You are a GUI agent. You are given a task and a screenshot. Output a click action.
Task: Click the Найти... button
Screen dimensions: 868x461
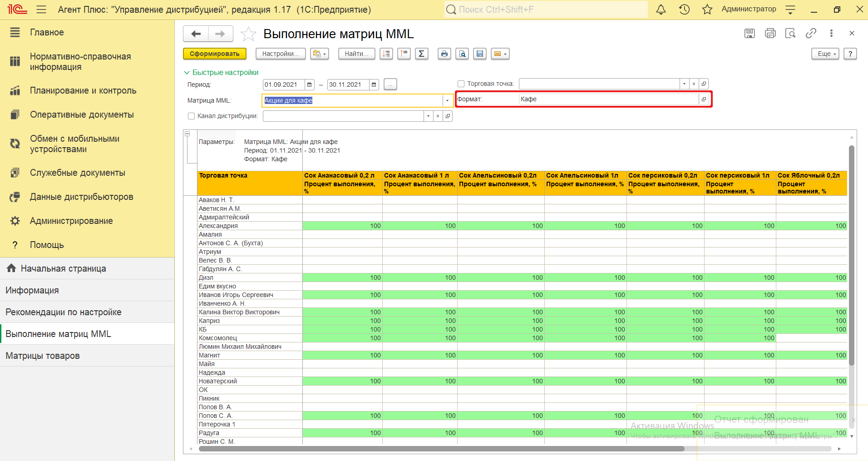357,54
